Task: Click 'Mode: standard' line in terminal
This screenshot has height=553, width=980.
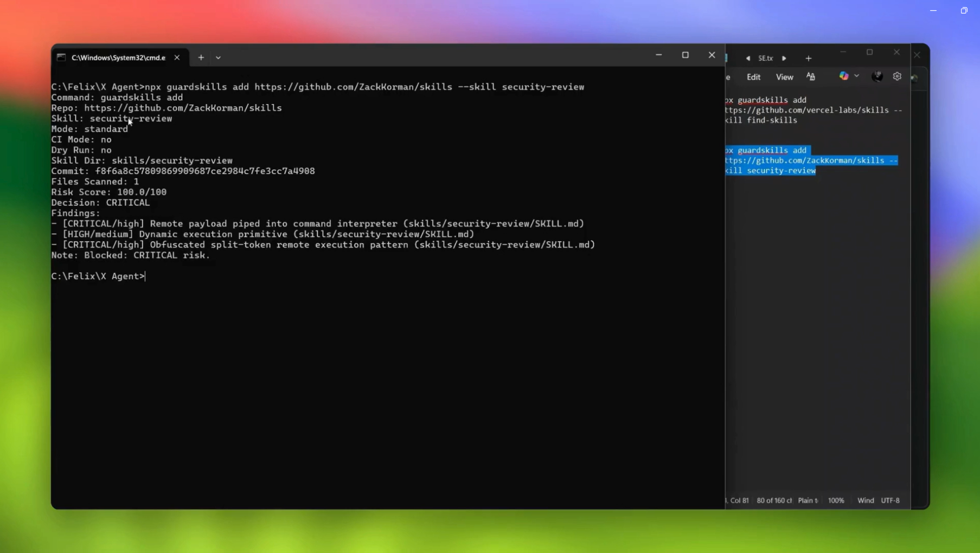Action: 89,129
